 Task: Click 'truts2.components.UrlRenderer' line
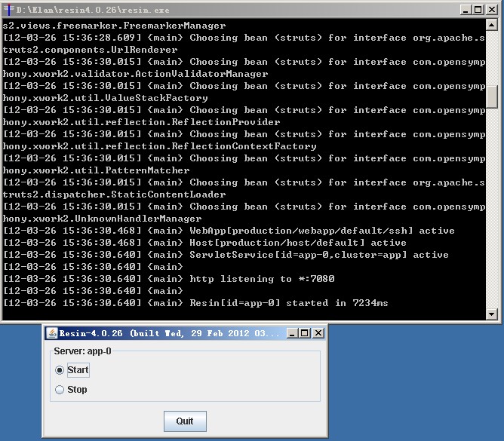pos(90,50)
